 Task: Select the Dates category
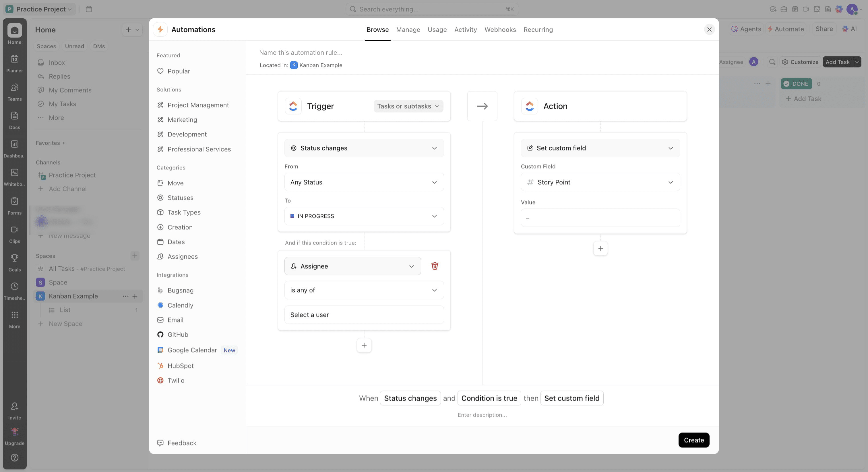tap(170, 242)
